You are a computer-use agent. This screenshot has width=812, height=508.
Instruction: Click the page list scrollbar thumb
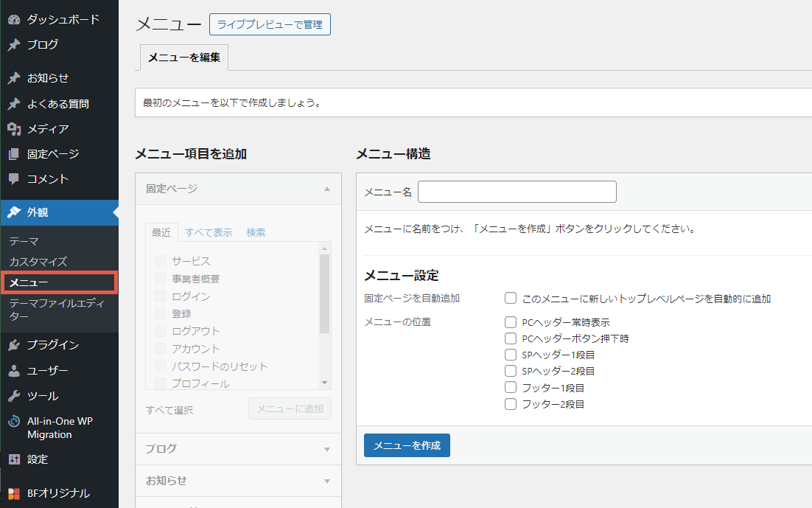tap(325, 294)
